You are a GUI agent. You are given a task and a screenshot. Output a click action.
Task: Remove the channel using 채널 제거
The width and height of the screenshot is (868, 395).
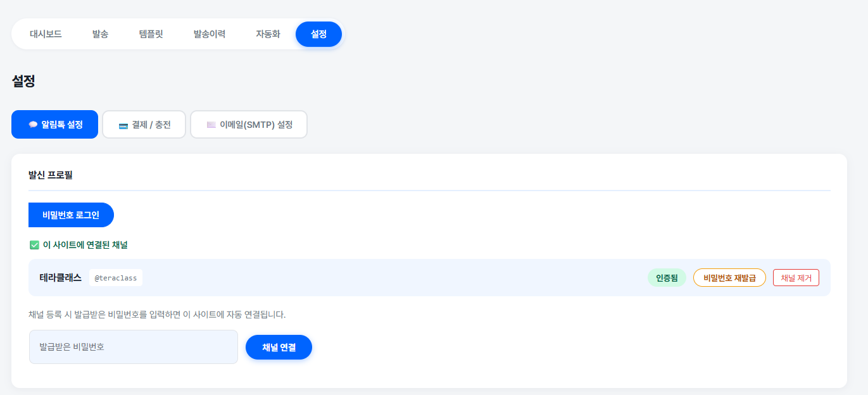(796, 277)
